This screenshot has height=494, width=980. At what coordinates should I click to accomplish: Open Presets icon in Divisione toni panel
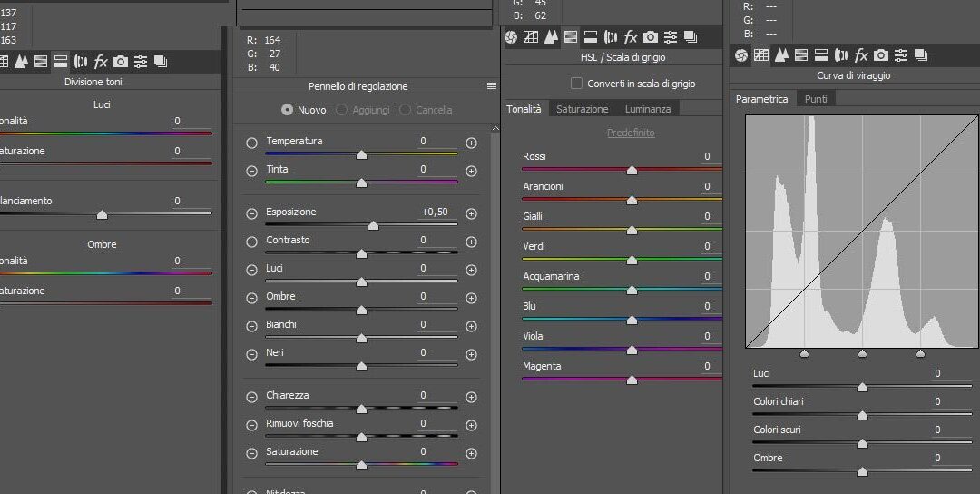pos(141,61)
